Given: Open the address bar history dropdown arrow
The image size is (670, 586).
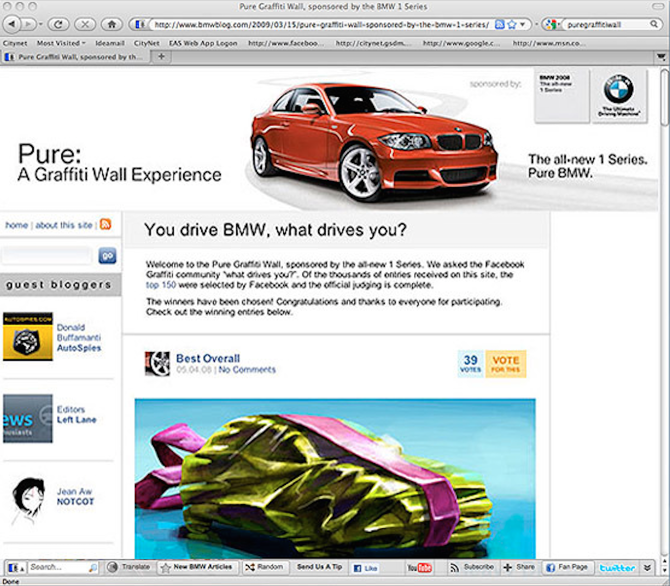Looking at the screenshot, I should point(523,25).
